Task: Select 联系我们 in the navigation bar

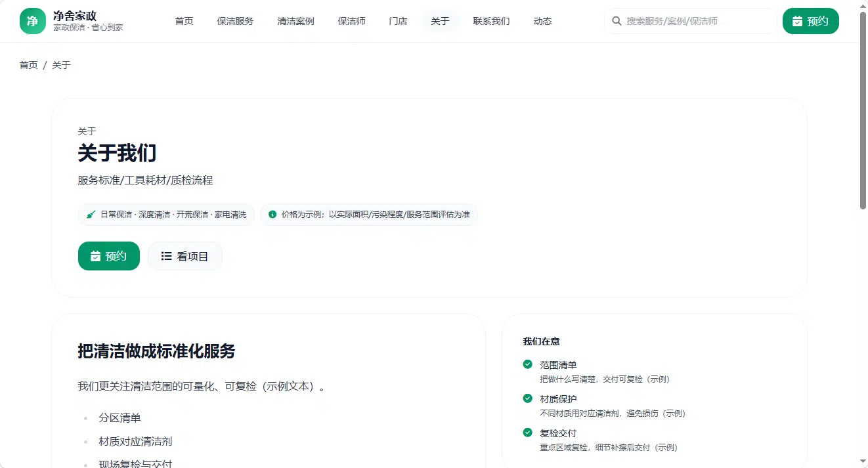Action: tap(491, 21)
